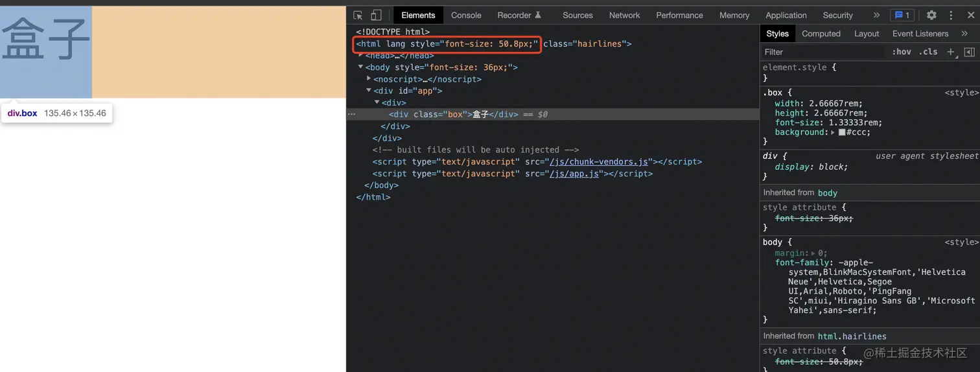Viewport: 980px width, 372px height.
Task: Open the Sources tab
Action: [x=577, y=15]
